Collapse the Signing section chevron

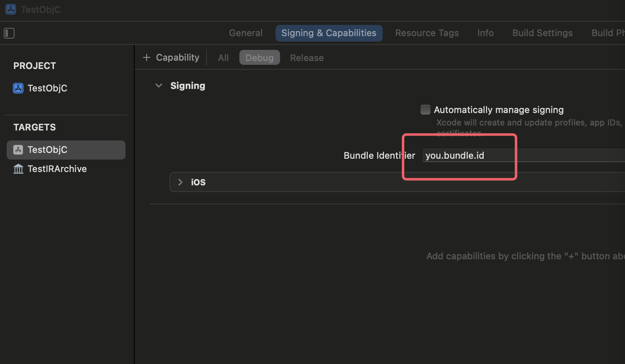click(x=158, y=86)
